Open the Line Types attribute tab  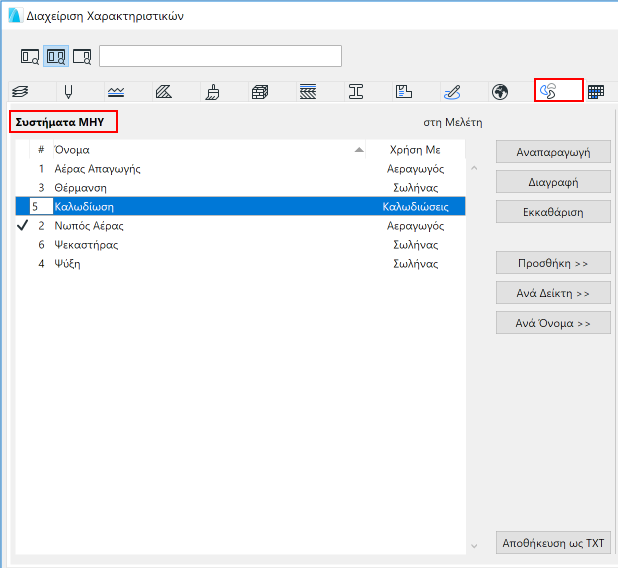pyautogui.click(x=116, y=92)
